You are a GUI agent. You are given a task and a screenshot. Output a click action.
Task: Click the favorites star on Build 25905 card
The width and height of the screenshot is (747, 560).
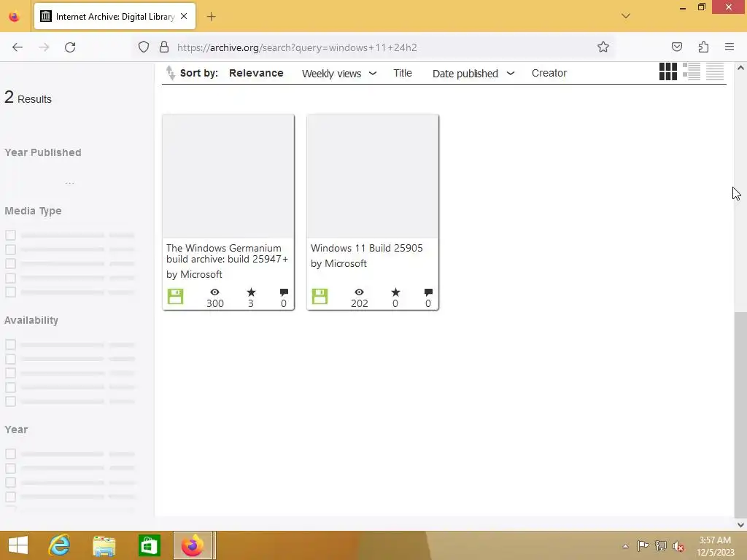(x=395, y=292)
